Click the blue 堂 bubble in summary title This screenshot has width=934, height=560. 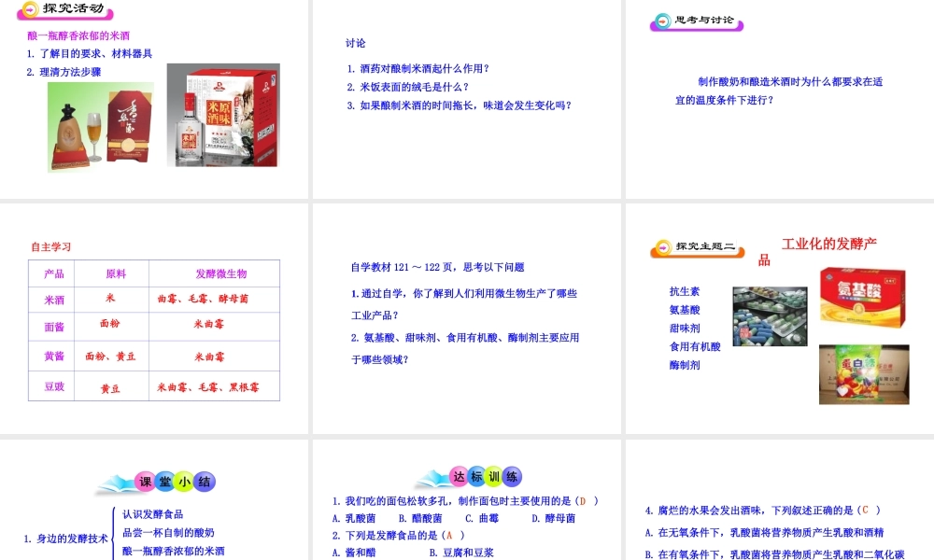pyautogui.click(x=164, y=482)
